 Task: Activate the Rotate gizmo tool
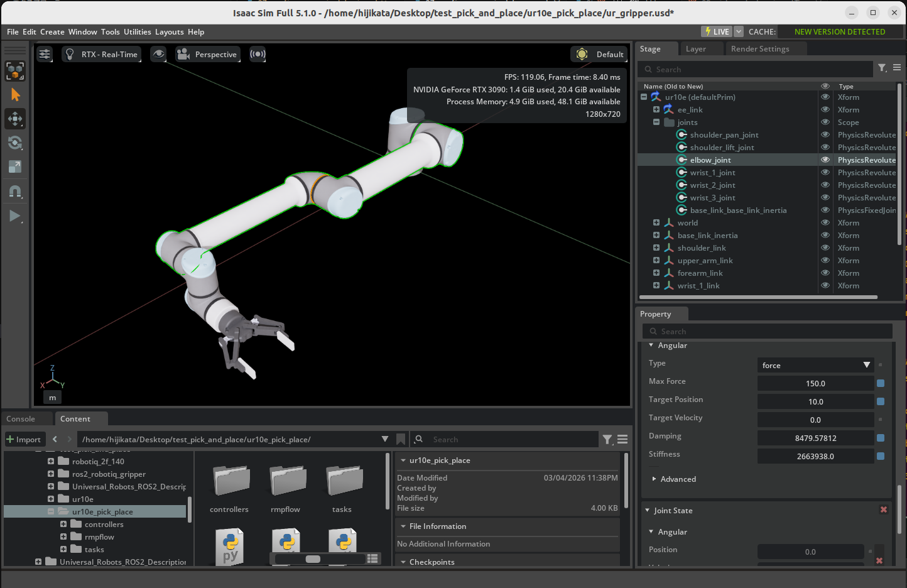point(15,143)
